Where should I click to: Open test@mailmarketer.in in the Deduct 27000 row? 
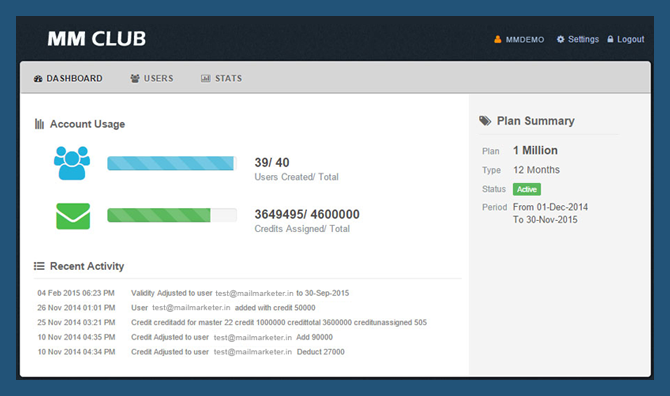253,352
